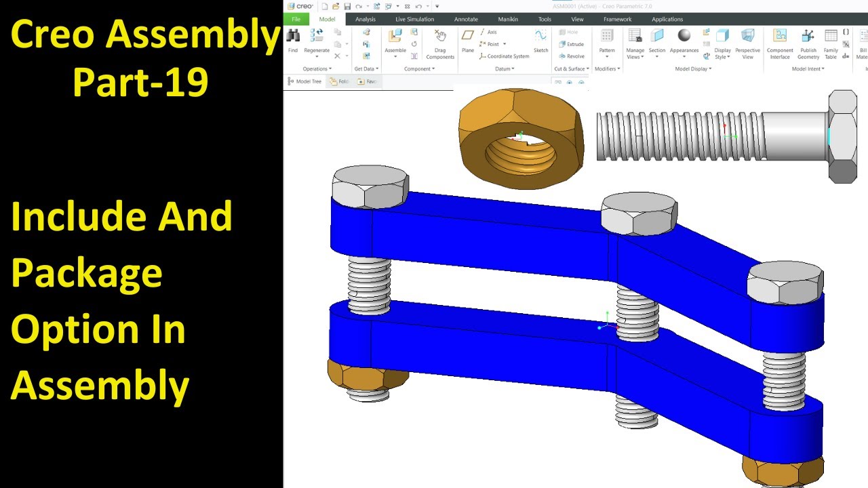Open the Tools ribbon tab
This screenshot has width=868, height=488.
tap(545, 19)
